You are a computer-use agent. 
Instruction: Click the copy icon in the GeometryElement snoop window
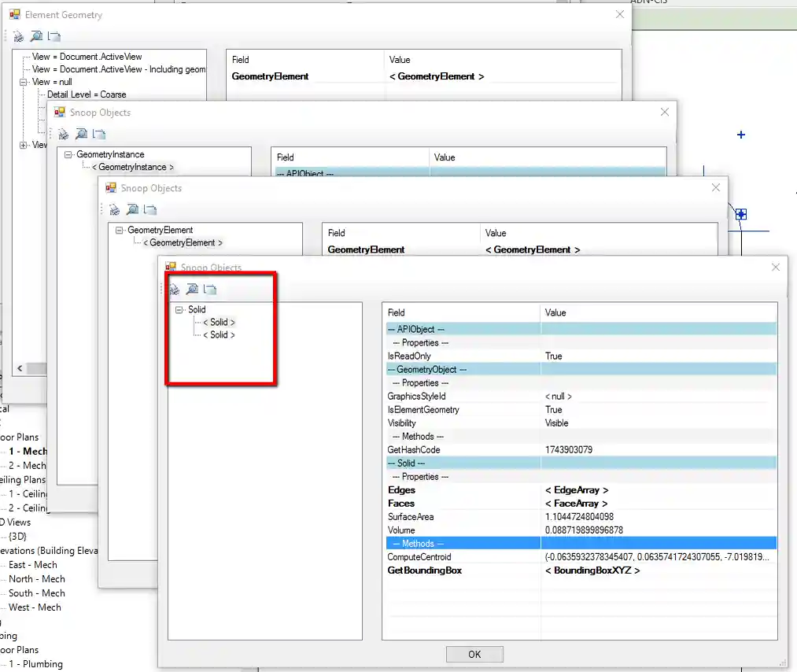pyautogui.click(x=149, y=209)
